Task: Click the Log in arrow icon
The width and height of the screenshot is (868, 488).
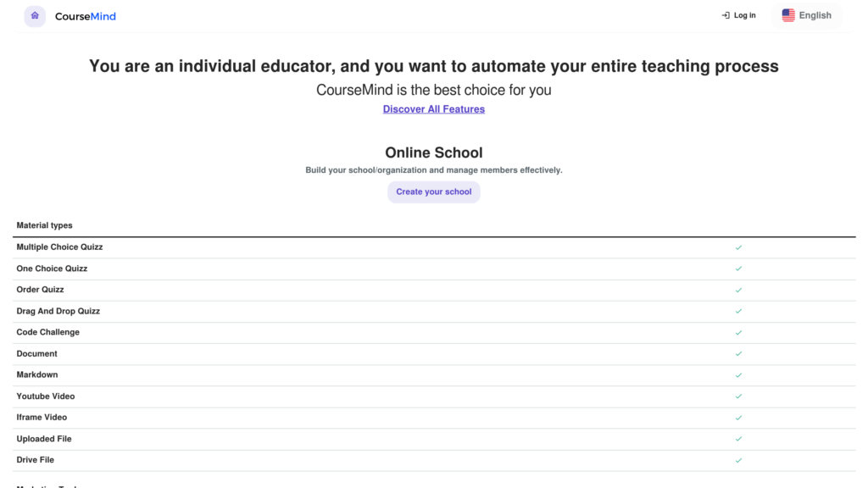Action: point(726,15)
